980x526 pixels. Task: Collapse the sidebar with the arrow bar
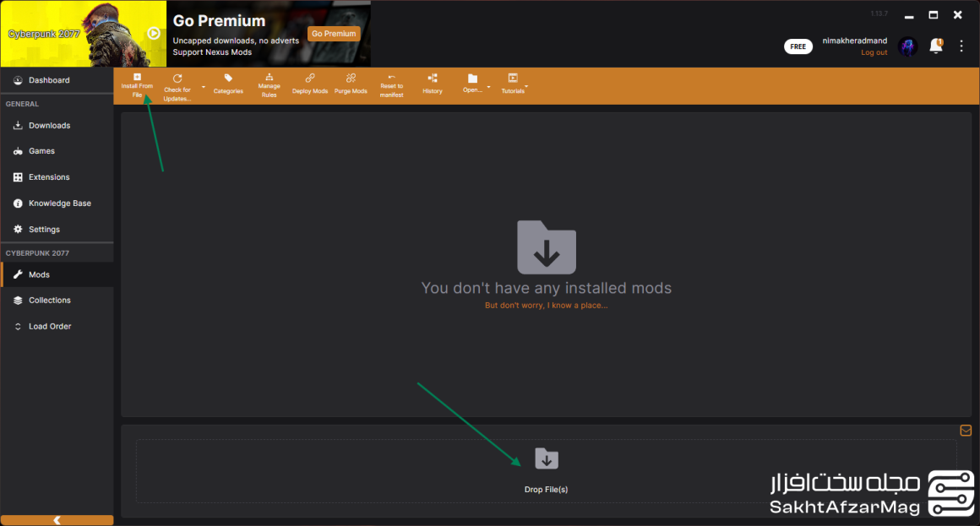(x=57, y=520)
